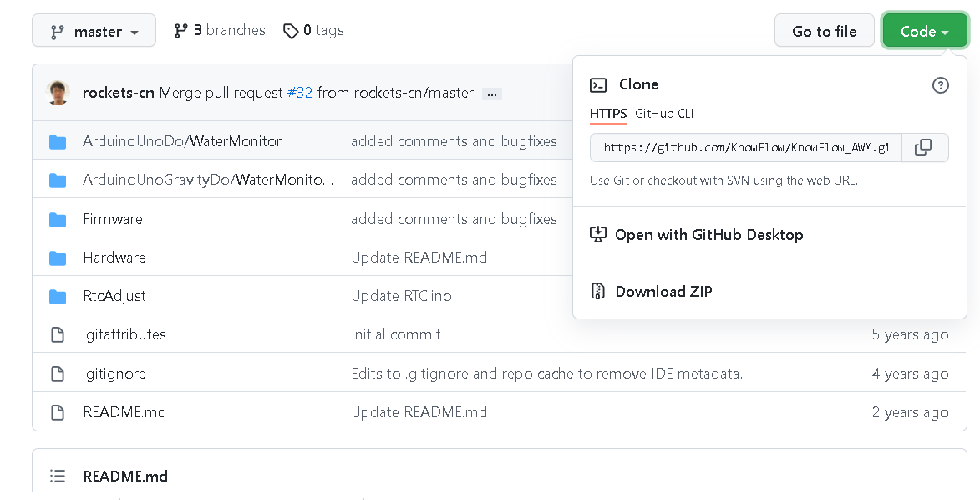Open the RtcAdjust folder

114,296
